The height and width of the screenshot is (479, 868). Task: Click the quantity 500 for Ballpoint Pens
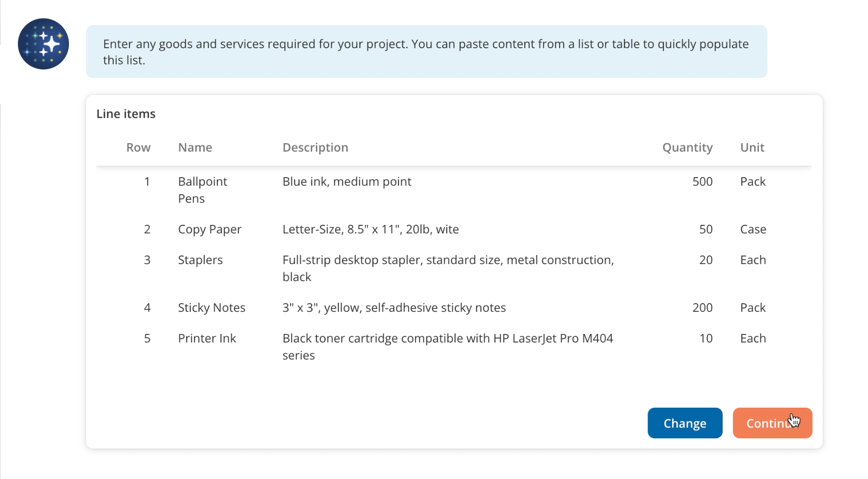(702, 181)
